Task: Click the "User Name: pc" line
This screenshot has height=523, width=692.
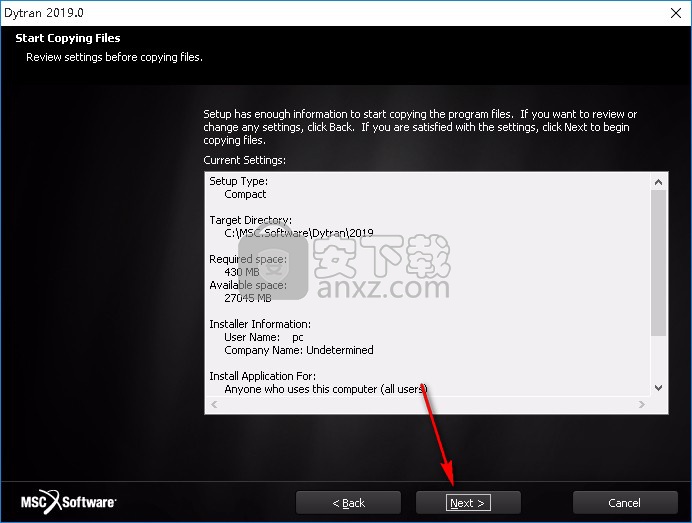Action: tap(263, 337)
